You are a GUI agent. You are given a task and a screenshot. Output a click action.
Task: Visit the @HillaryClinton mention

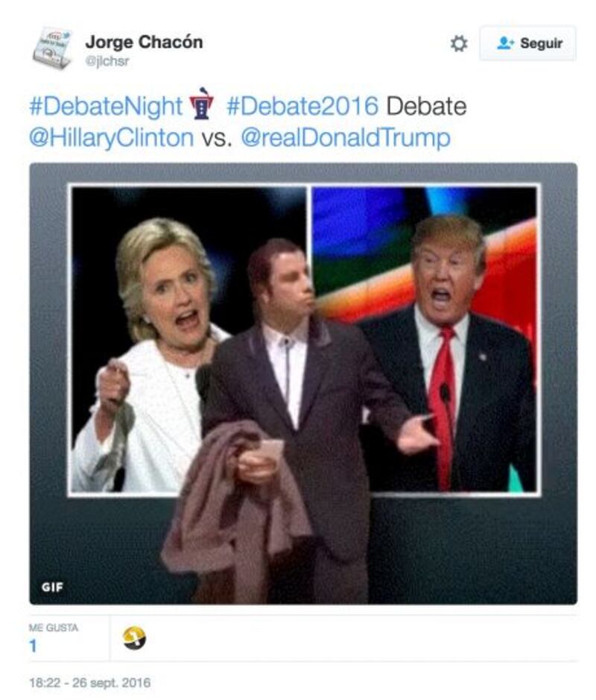coord(112,137)
